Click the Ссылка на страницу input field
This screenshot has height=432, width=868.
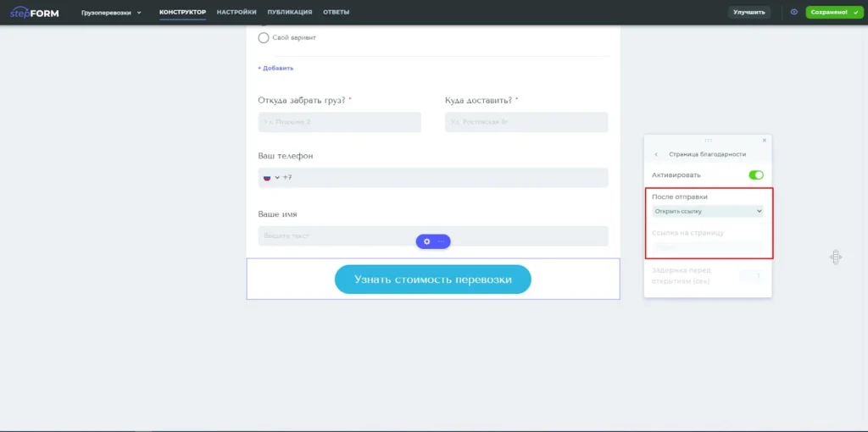coord(708,247)
